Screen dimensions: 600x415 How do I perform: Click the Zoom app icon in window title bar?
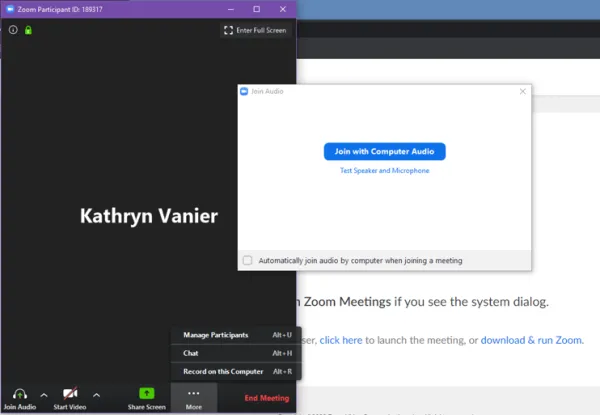[x=10, y=9]
